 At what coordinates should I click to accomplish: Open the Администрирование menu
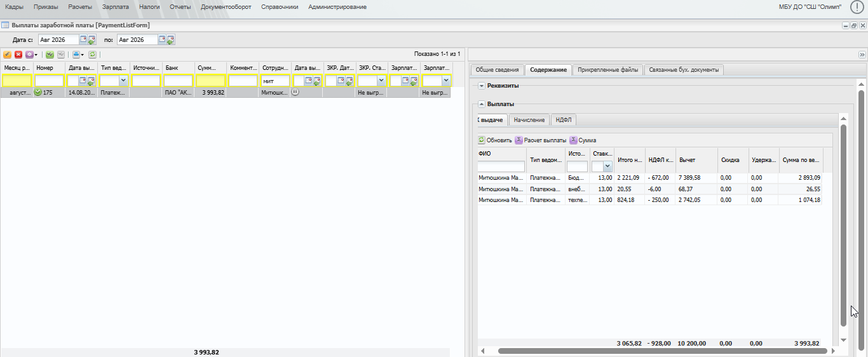pyautogui.click(x=337, y=7)
